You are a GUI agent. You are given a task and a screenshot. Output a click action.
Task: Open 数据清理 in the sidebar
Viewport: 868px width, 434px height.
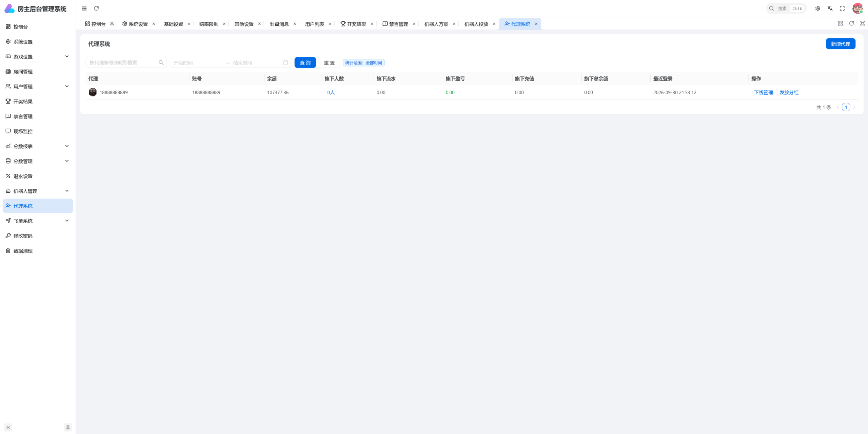[x=38, y=251]
